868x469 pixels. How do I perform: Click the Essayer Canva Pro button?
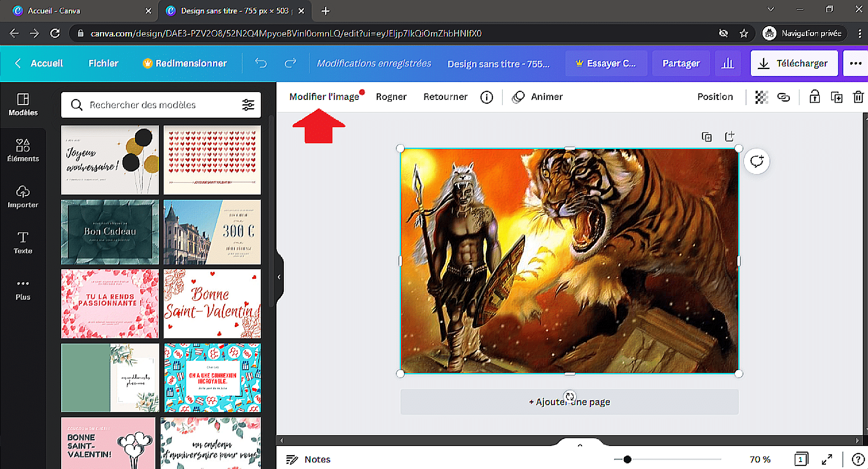pos(606,63)
